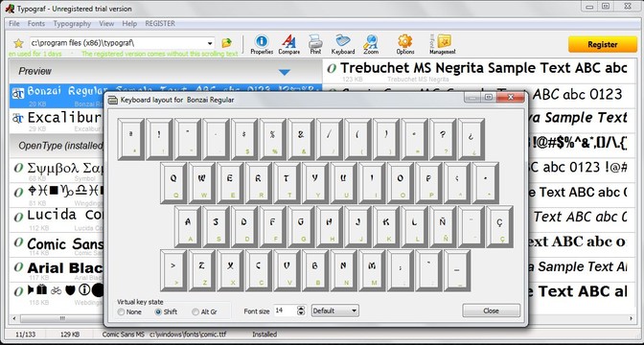This screenshot has width=644, height=345.
Task: Expand the folder path dropdown
Action: (x=210, y=43)
